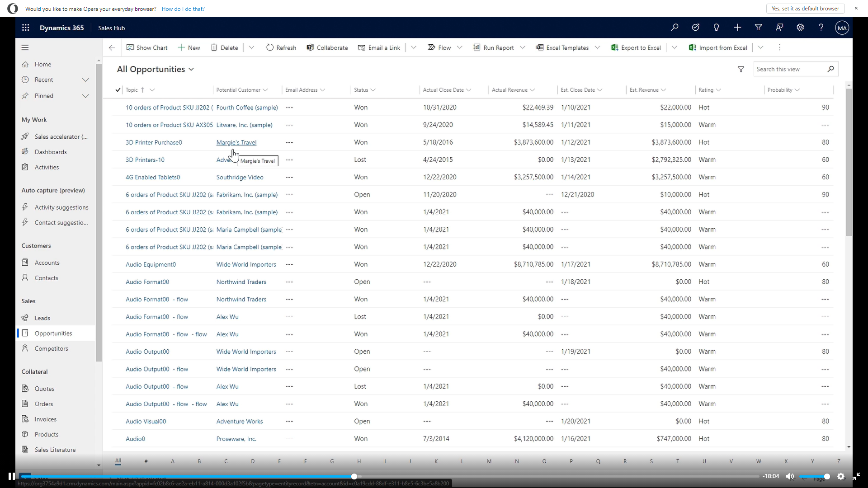
Task: Click the search view magnifier icon
Action: [x=830, y=69]
